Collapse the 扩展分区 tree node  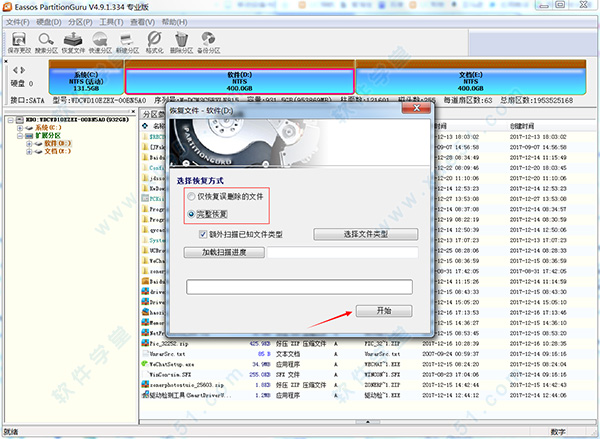[20, 136]
